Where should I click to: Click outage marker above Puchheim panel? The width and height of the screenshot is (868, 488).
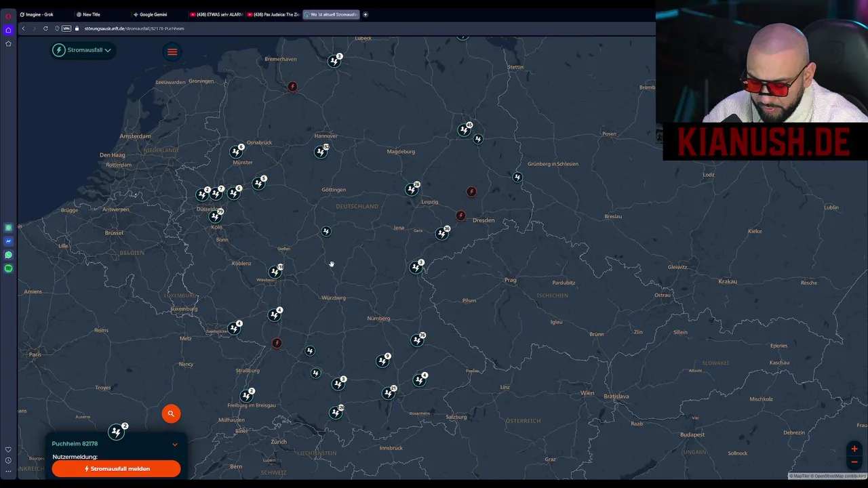(x=117, y=431)
